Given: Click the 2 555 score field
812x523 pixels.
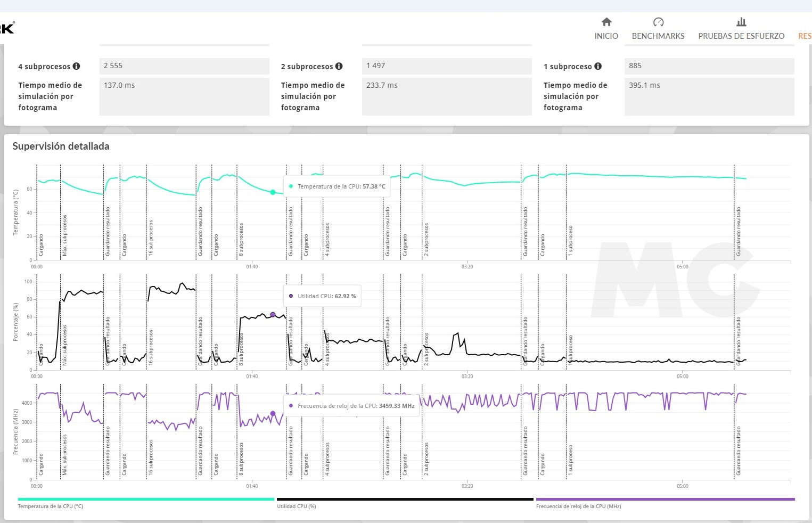Looking at the screenshot, I should click(x=184, y=66).
